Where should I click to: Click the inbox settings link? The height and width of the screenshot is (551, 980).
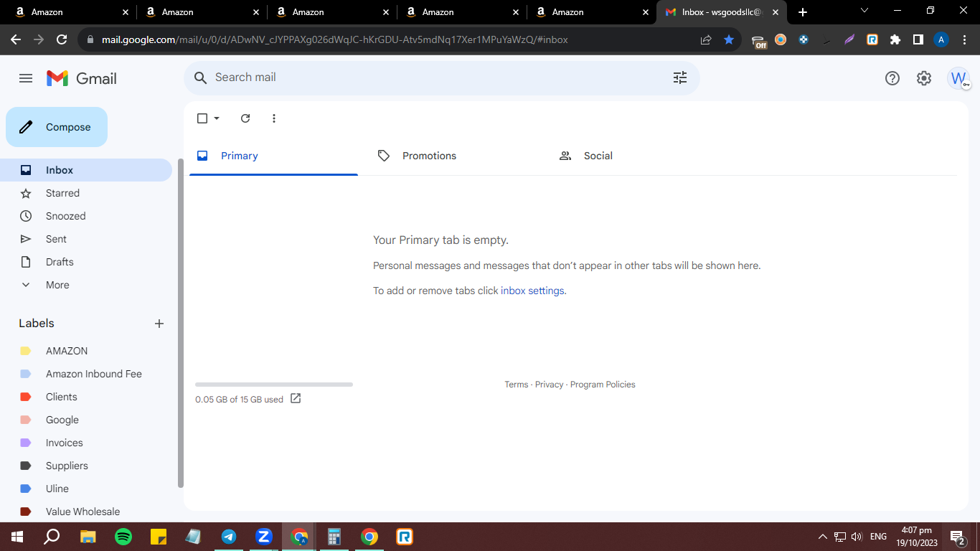tap(532, 291)
